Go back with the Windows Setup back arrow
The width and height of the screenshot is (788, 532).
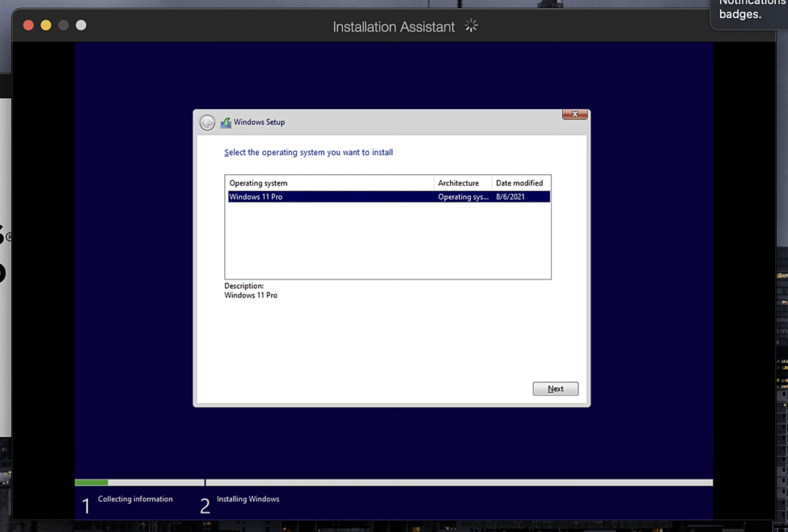coord(207,122)
